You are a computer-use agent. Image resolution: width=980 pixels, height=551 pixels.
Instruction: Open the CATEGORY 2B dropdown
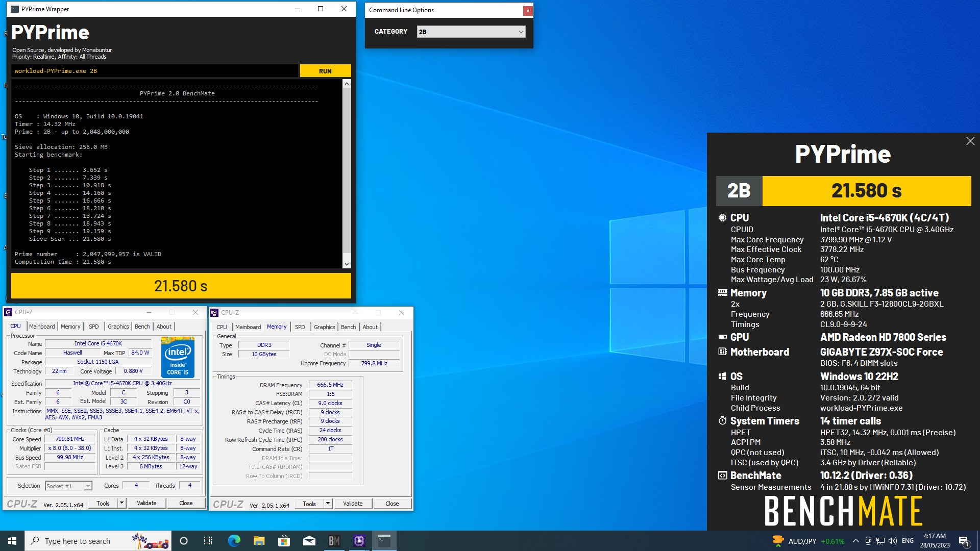[471, 32]
